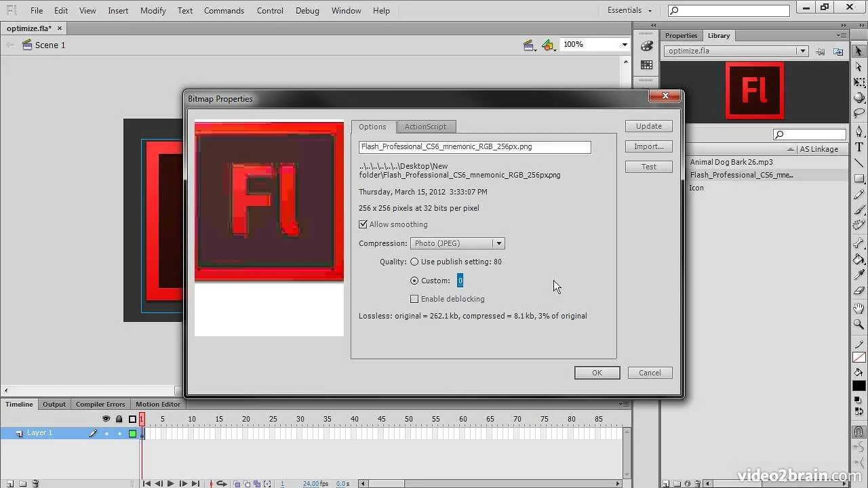Open the Library panel options menu

(842, 36)
